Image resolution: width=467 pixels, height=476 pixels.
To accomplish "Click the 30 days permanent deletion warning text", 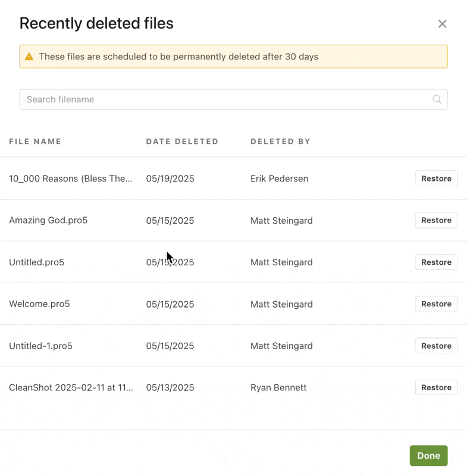I will 178,57.
